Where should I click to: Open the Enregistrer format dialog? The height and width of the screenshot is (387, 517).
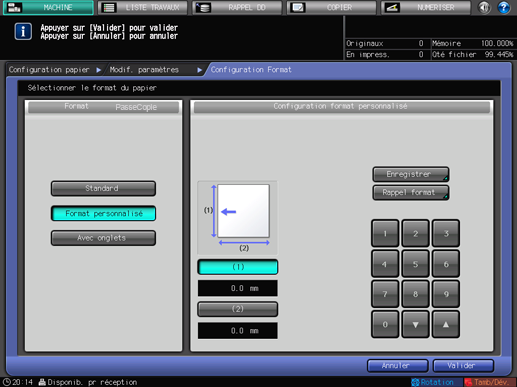(411, 174)
